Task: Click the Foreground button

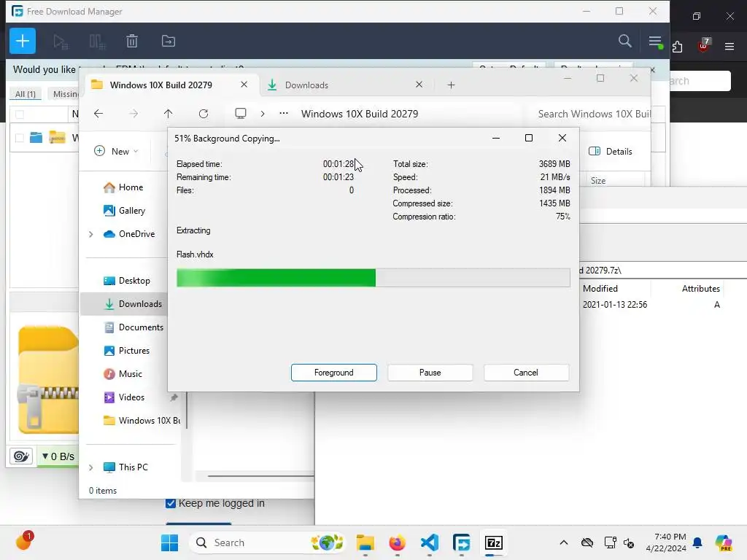Action: tap(334, 373)
